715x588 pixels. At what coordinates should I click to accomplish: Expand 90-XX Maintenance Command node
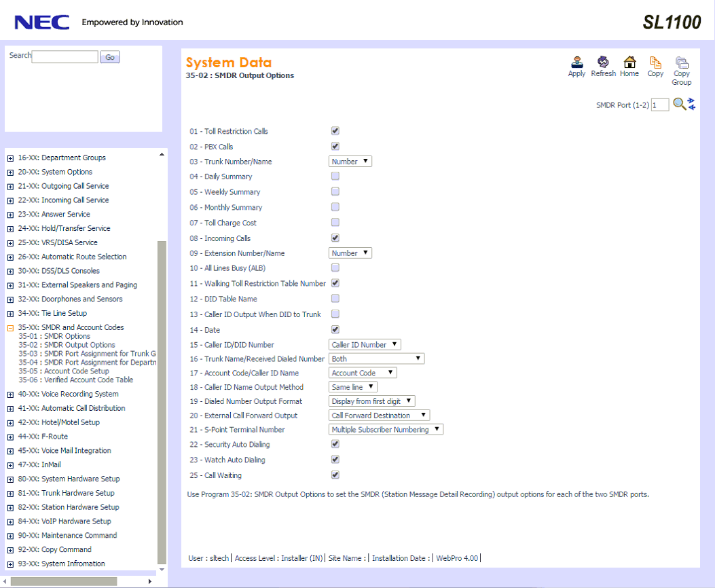click(x=10, y=536)
